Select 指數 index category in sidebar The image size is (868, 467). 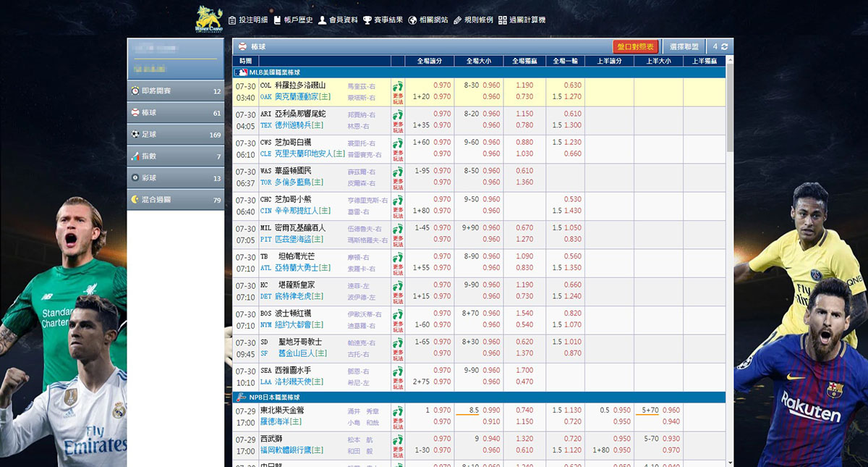[175, 156]
